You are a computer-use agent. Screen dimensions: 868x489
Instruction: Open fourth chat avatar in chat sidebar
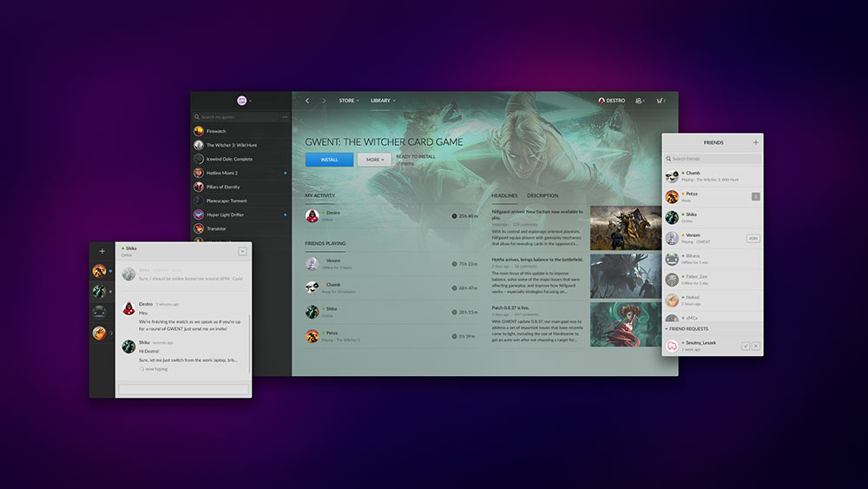click(x=99, y=333)
